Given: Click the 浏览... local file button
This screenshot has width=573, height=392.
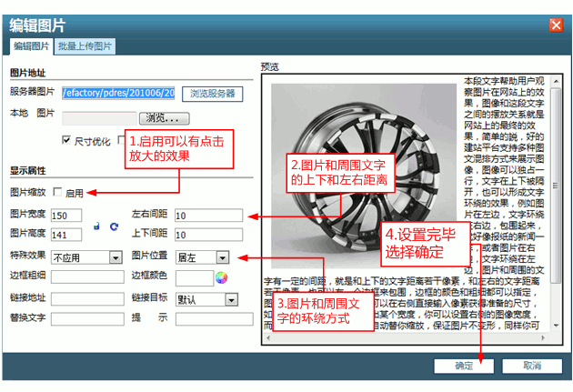Looking at the screenshot, I should 164,117.
